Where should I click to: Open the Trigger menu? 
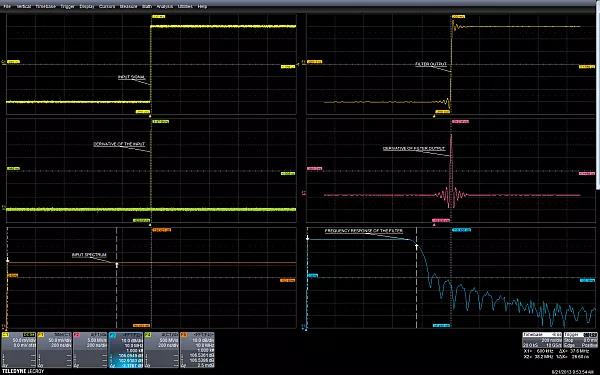click(x=67, y=7)
